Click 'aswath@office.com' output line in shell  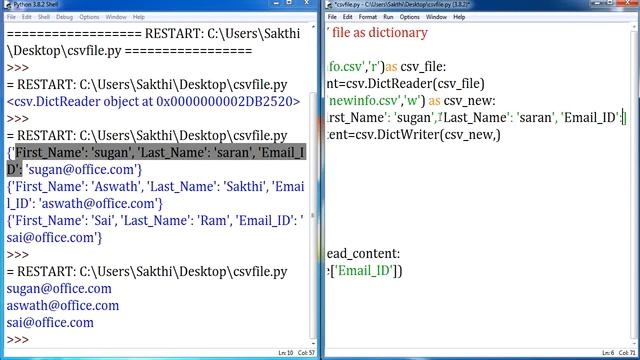(x=62, y=306)
